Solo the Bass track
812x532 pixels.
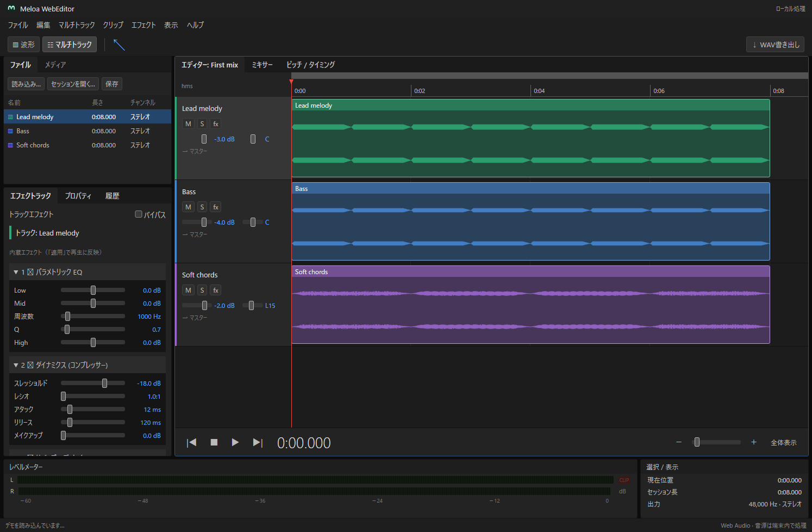point(202,207)
